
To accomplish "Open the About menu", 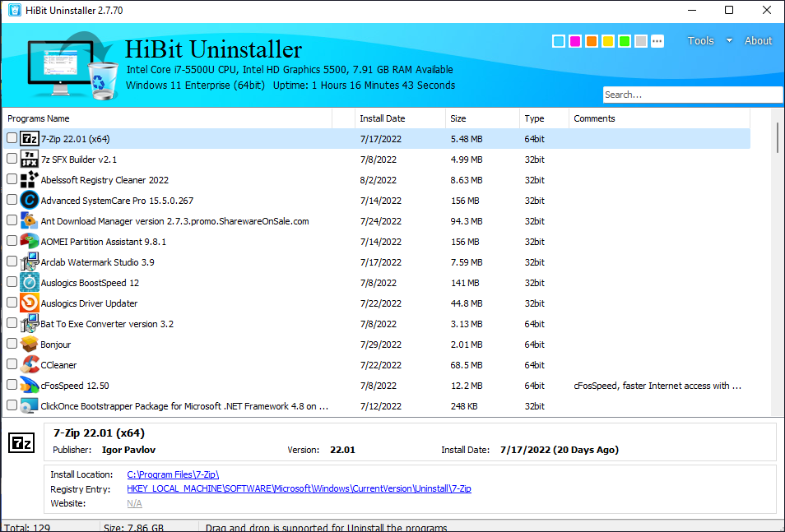I will point(758,41).
